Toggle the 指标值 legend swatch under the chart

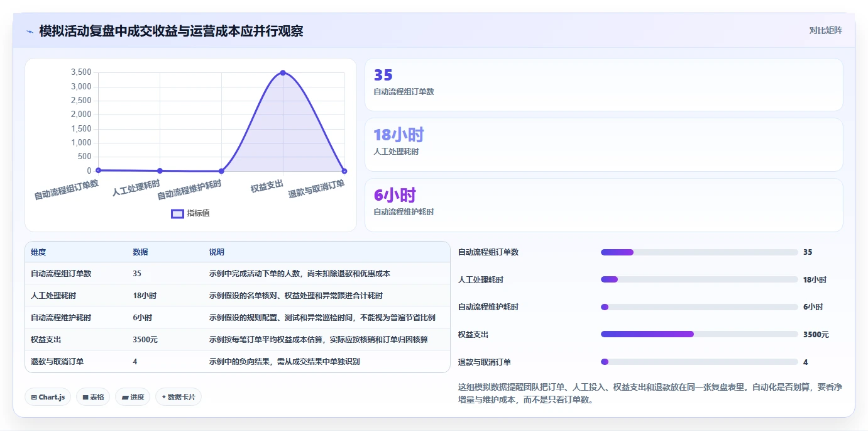click(178, 213)
